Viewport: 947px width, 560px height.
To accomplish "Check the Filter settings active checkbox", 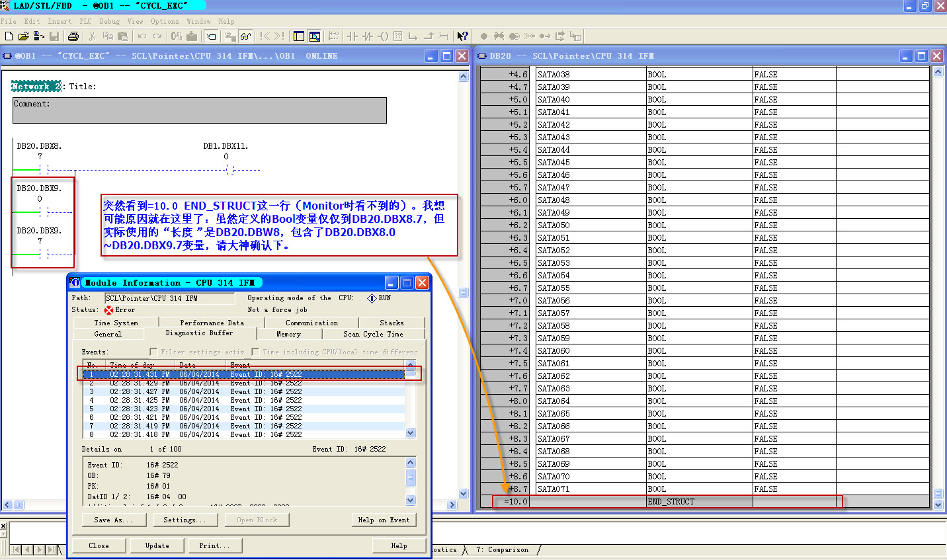I will [153, 352].
